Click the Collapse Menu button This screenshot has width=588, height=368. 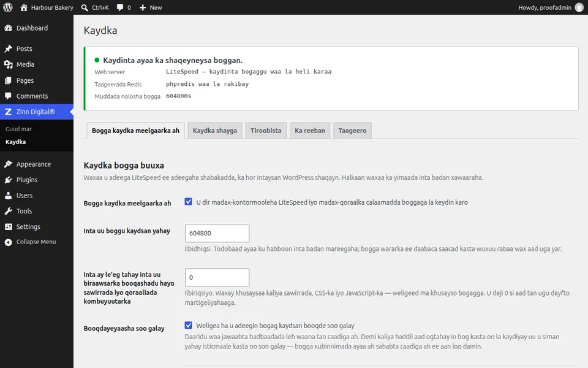pos(37,242)
